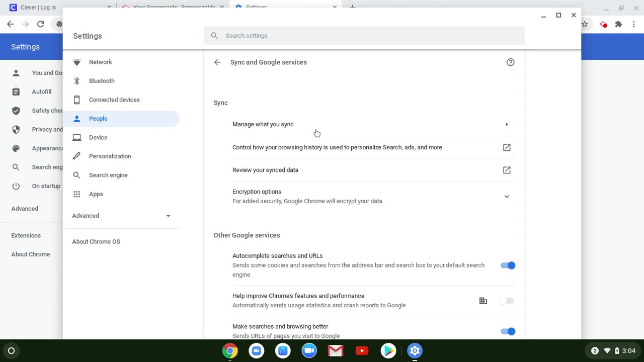
Task: Open the extensions puzzle icon in Chrome toolbar
Action: 618,24
